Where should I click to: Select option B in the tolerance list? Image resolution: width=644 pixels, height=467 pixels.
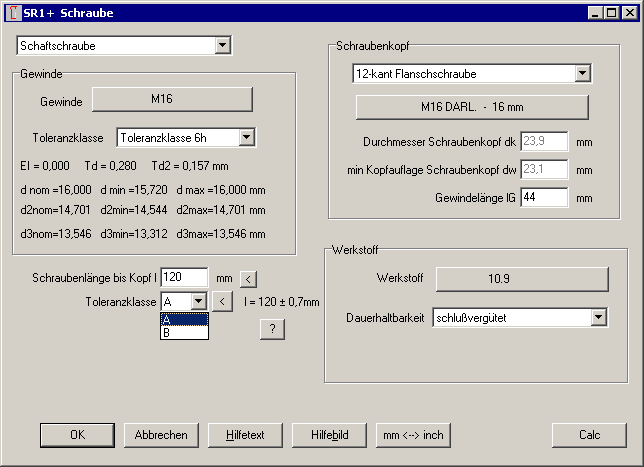click(x=184, y=333)
